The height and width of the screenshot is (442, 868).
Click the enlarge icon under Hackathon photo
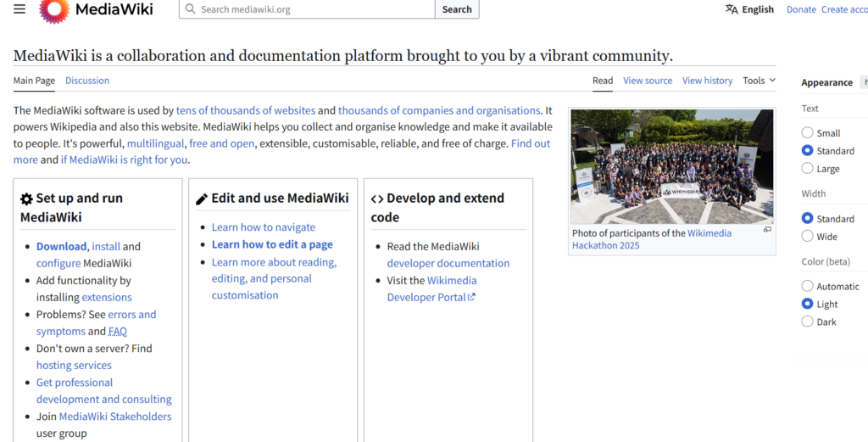tap(767, 230)
